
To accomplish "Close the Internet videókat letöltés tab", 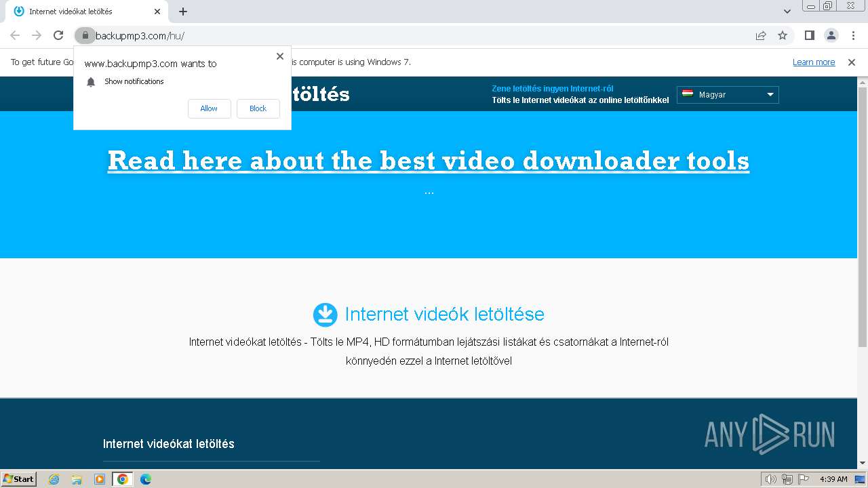I will (157, 12).
